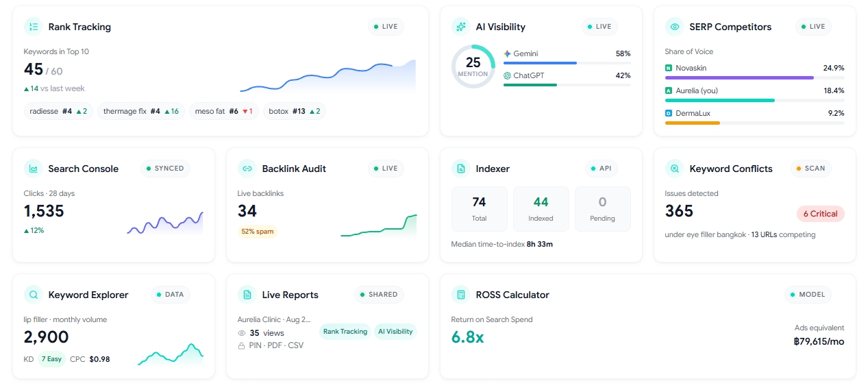The width and height of the screenshot is (868, 392).
Task: Click the Search Console chart icon
Action: tap(33, 169)
